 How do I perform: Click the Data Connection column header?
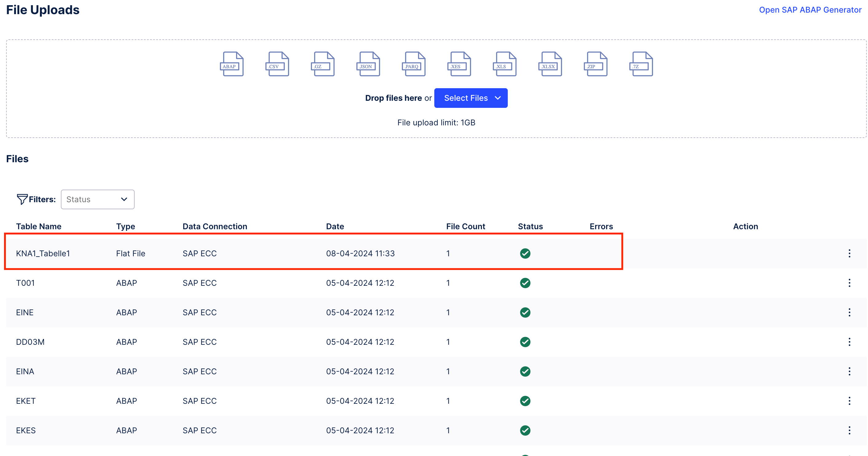pos(215,226)
